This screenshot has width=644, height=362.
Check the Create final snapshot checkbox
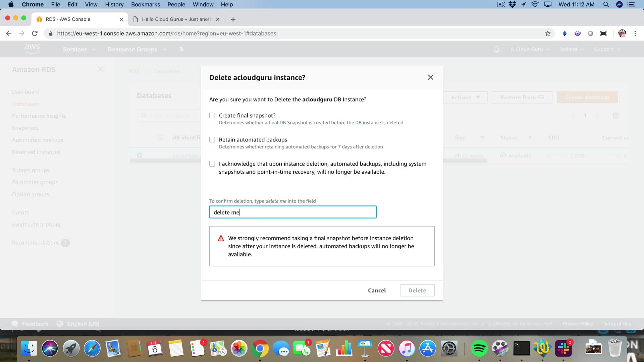pyautogui.click(x=212, y=116)
